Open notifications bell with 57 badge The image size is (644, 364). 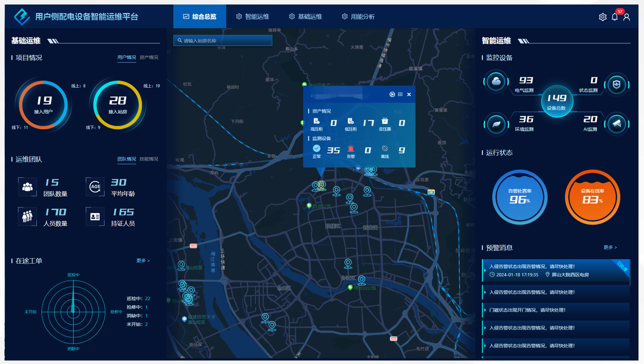pyautogui.click(x=615, y=16)
